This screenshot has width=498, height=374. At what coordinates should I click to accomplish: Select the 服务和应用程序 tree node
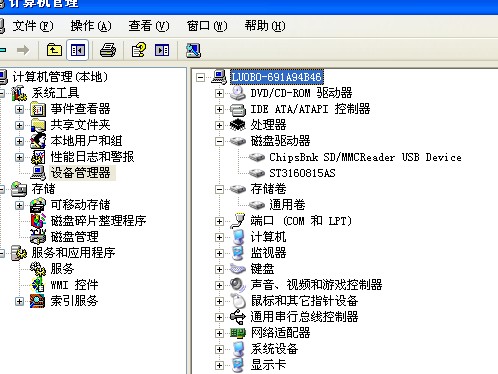tap(74, 253)
